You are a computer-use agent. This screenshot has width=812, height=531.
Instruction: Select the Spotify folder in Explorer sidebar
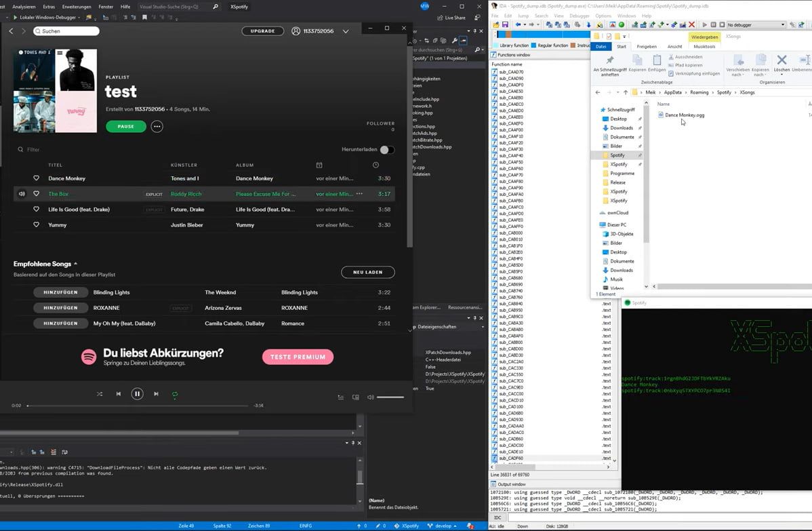point(617,155)
